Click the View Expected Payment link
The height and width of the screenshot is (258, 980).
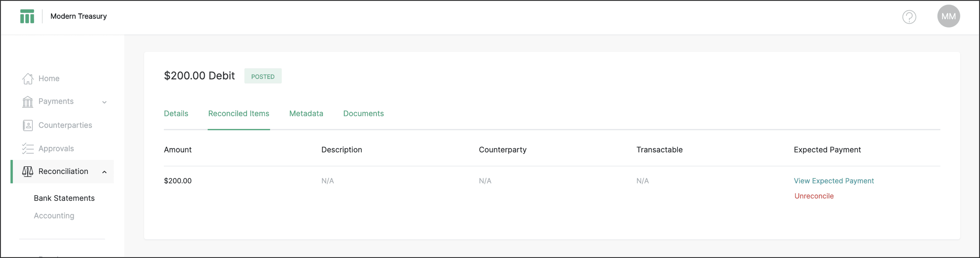click(834, 181)
